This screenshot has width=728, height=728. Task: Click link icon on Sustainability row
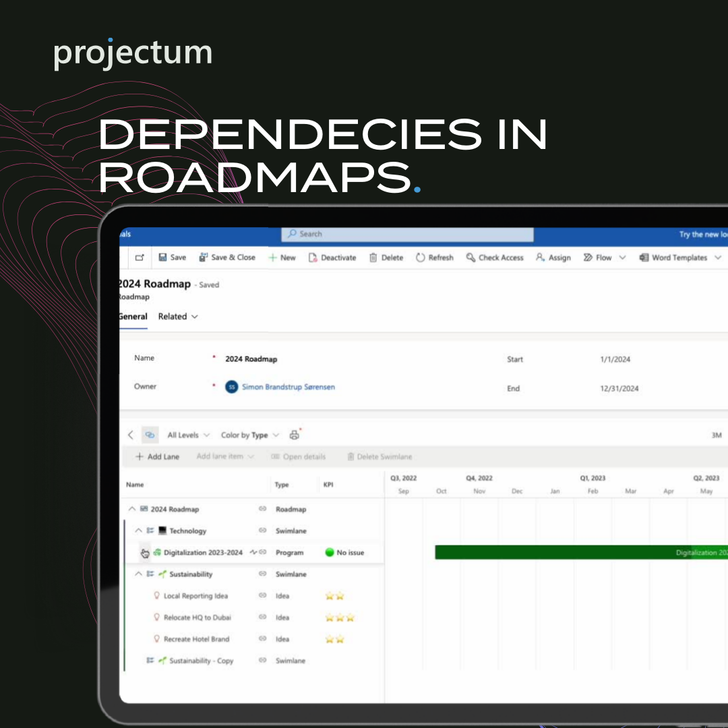262,574
